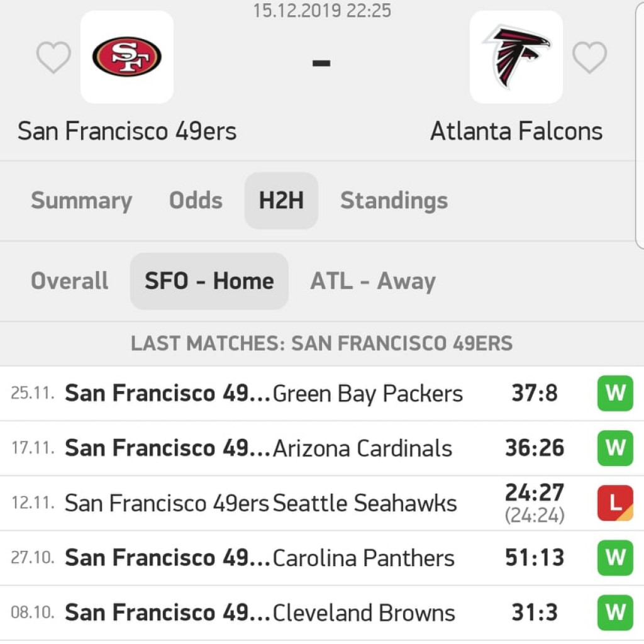Image resolution: width=644 pixels, height=644 pixels.
Task: Open the Carolina Panthers 51:13 match
Action: click(x=322, y=558)
